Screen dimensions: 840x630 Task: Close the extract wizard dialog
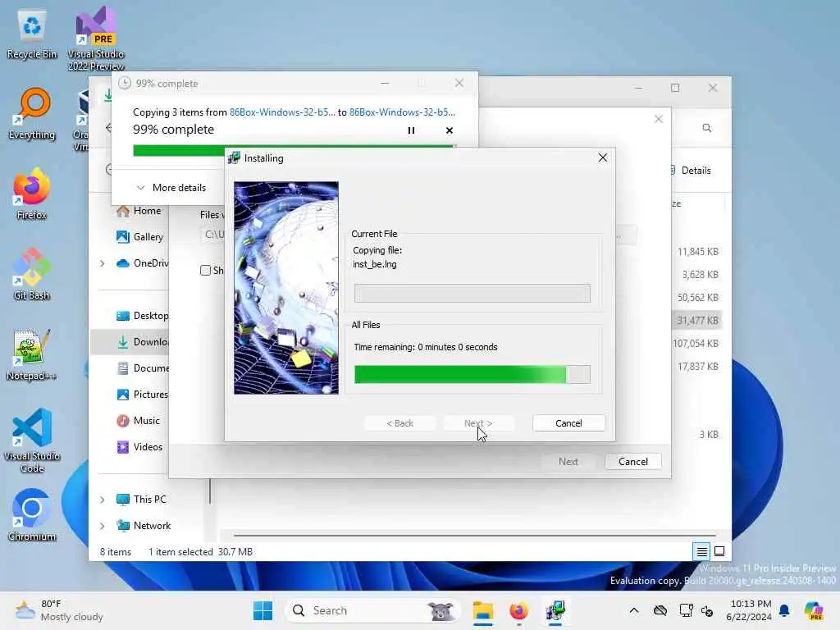(659, 119)
